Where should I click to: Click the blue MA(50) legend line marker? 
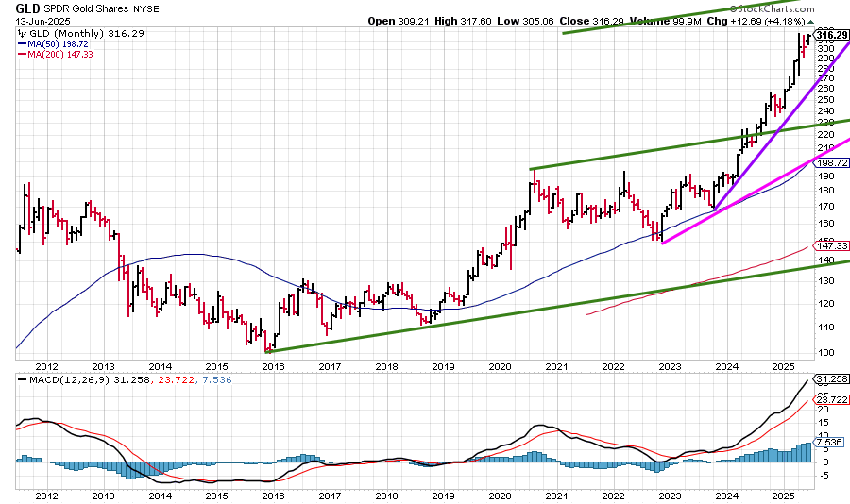click(23, 44)
